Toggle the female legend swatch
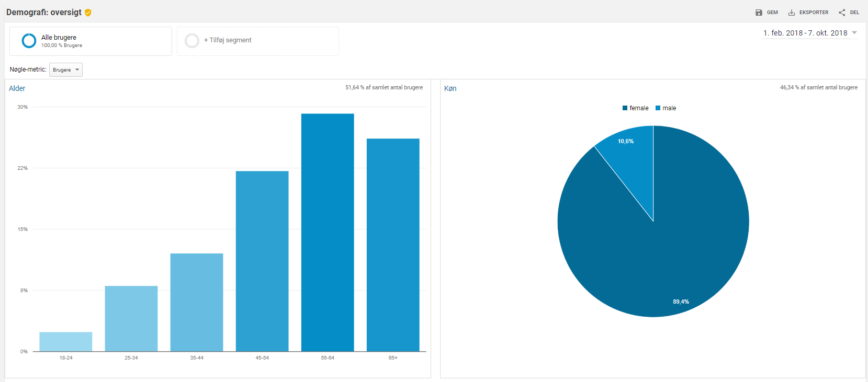This screenshot has height=382, width=868. (x=625, y=108)
